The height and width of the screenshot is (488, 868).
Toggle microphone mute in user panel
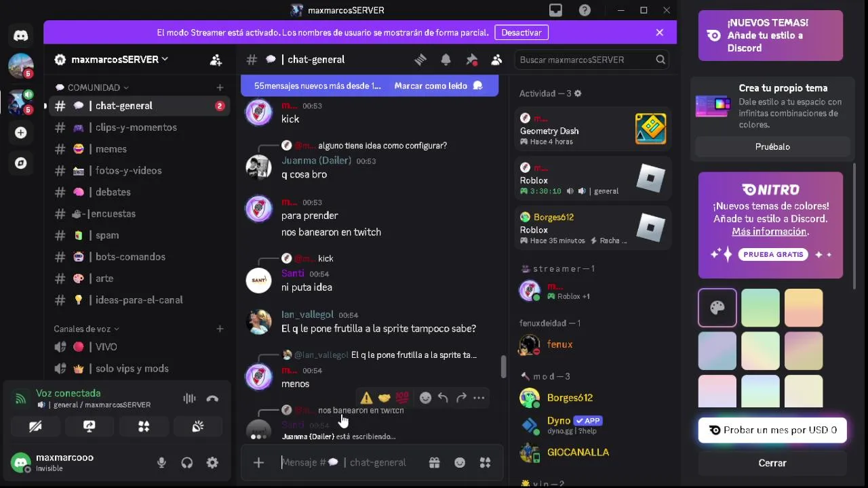(x=161, y=463)
